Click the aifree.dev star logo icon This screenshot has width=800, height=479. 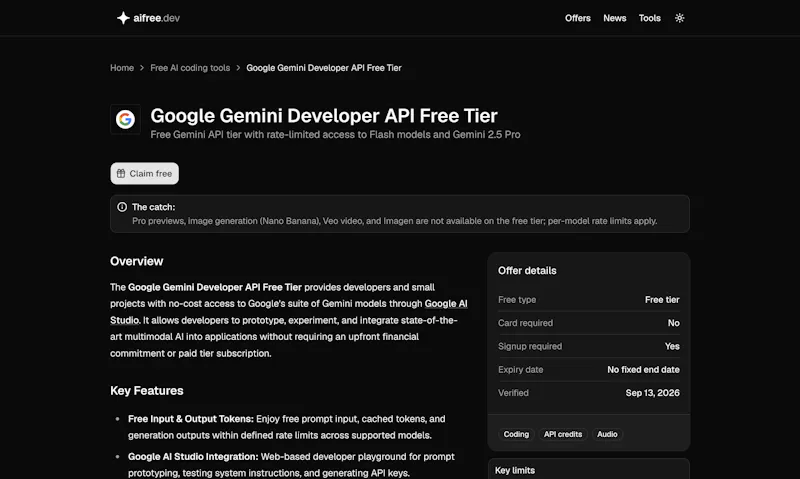[x=123, y=18]
